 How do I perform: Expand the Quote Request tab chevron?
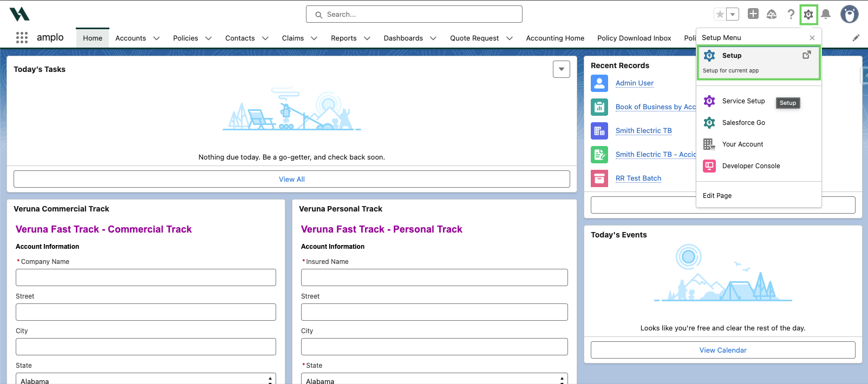[x=510, y=38]
